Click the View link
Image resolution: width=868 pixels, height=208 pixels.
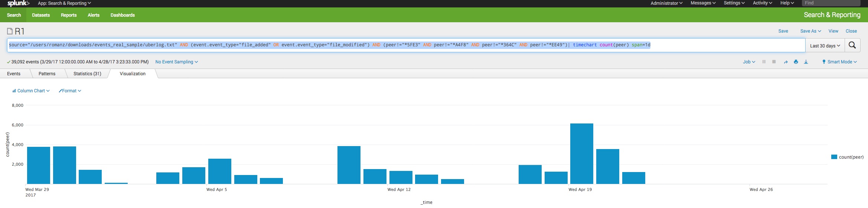[x=833, y=31]
